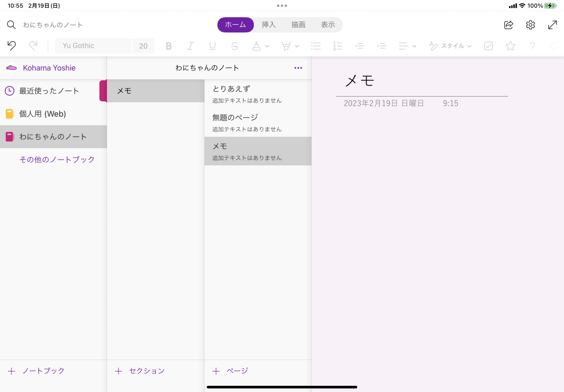Toggle italic formatting

(190, 46)
